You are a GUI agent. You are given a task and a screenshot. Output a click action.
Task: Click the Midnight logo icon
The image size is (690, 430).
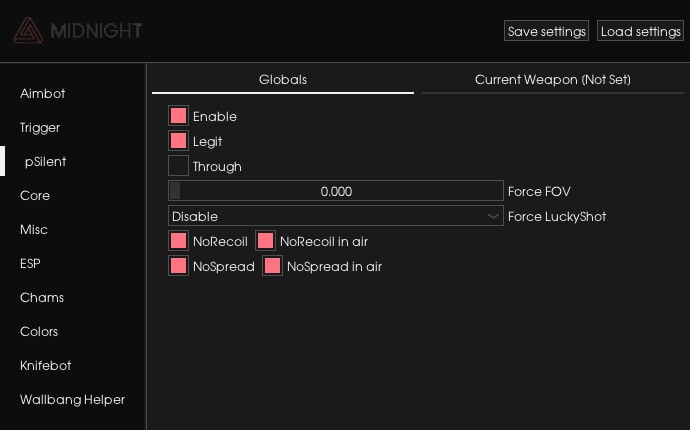[x=27, y=31]
